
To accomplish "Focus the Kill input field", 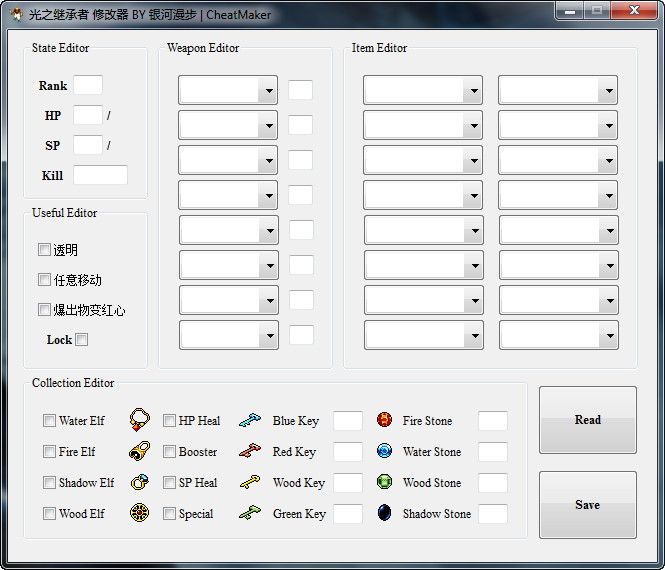I will click(x=100, y=176).
